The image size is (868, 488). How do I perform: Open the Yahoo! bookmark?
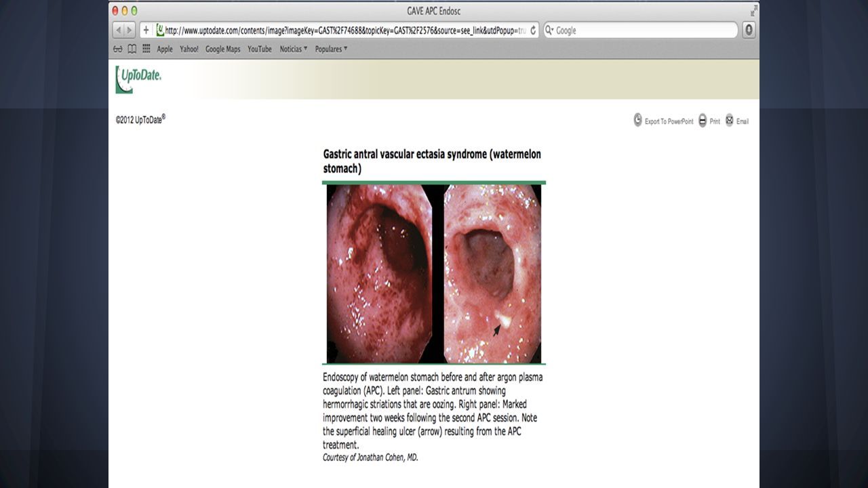click(x=189, y=49)
